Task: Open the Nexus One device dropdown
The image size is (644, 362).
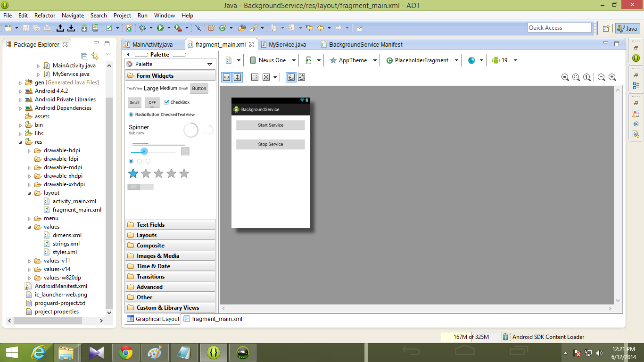Action: (273, 60)
